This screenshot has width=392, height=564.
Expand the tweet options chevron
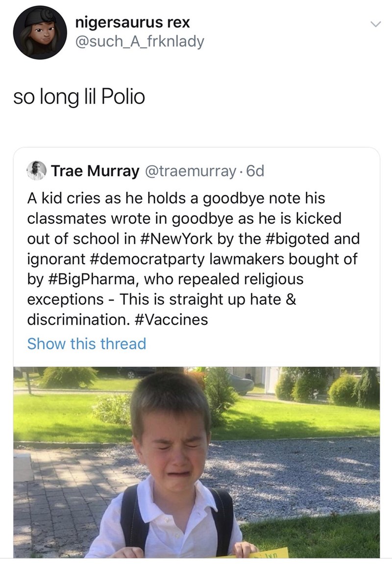[x=375, y=24]
